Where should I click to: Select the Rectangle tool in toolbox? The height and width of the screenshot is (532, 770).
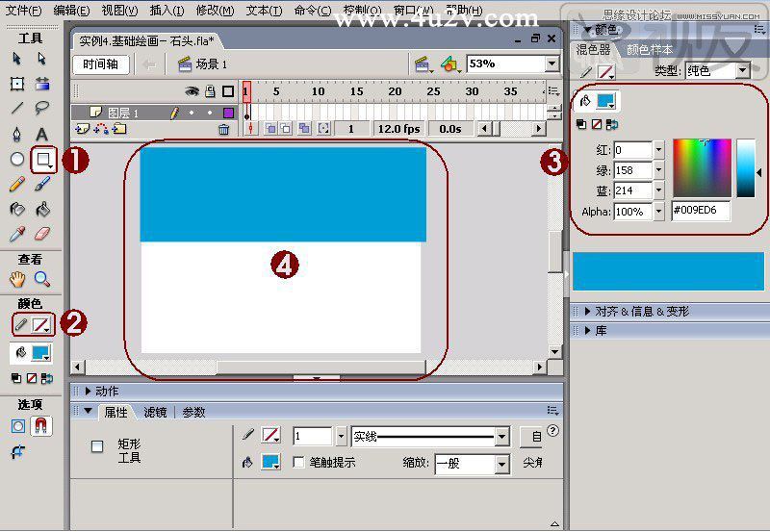(x=42, y=160)
